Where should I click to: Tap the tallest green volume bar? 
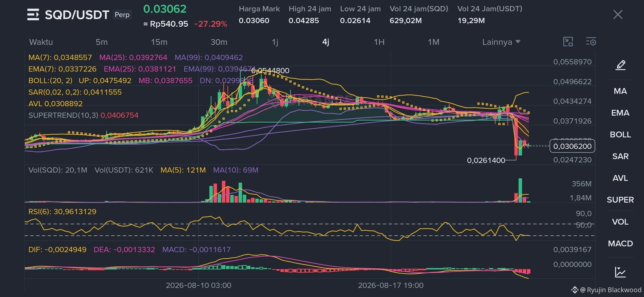520,190
